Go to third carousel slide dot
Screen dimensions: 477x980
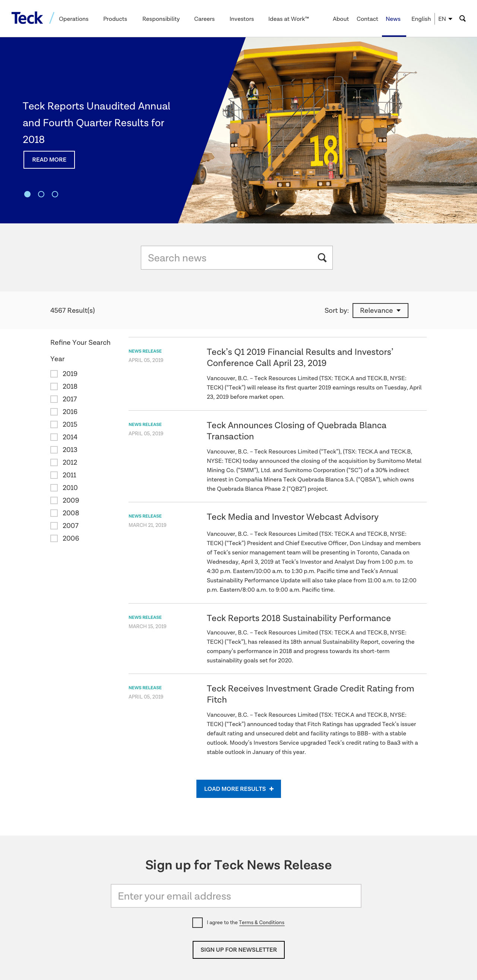[55, 194]
